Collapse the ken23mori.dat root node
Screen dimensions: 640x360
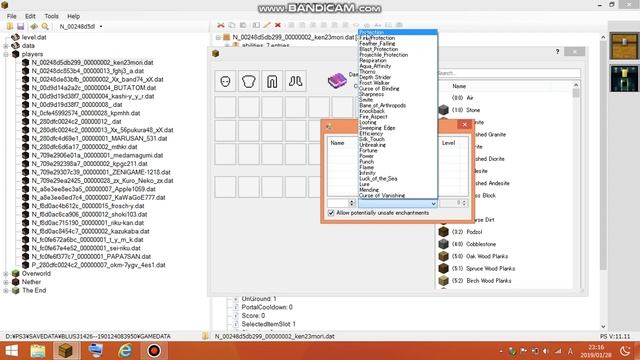click(218, 37)
